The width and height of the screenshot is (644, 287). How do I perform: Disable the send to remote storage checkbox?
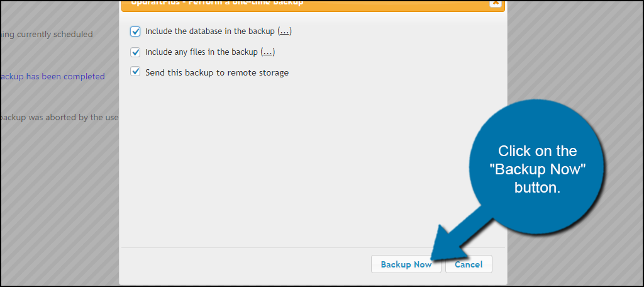tap(135, 72)
